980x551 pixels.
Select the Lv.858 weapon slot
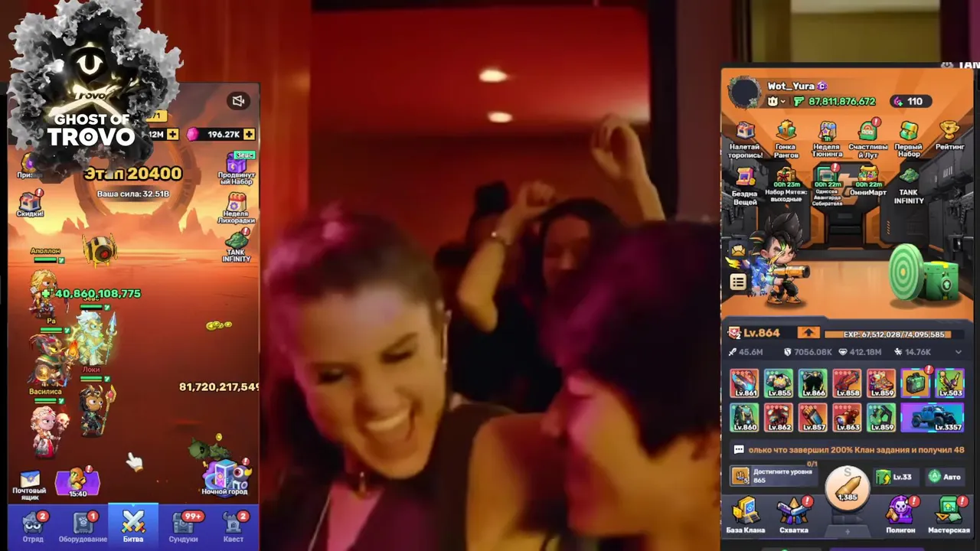coord(847,383)
